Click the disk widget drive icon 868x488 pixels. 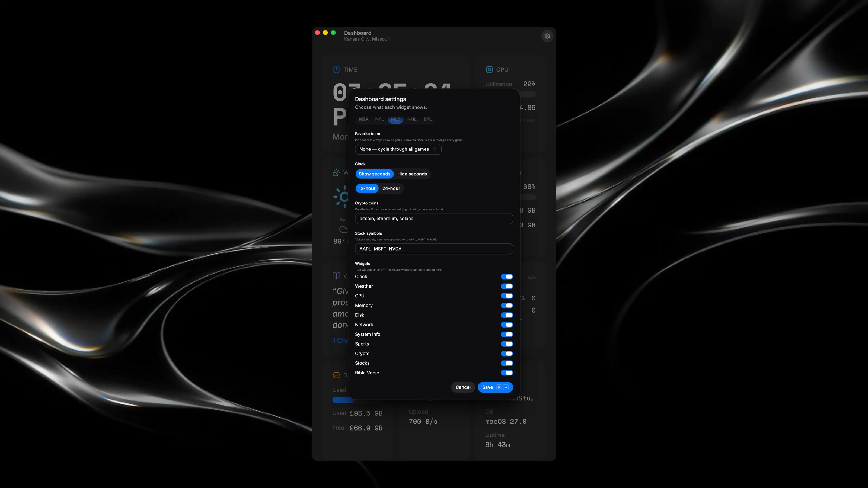(336, 375)
